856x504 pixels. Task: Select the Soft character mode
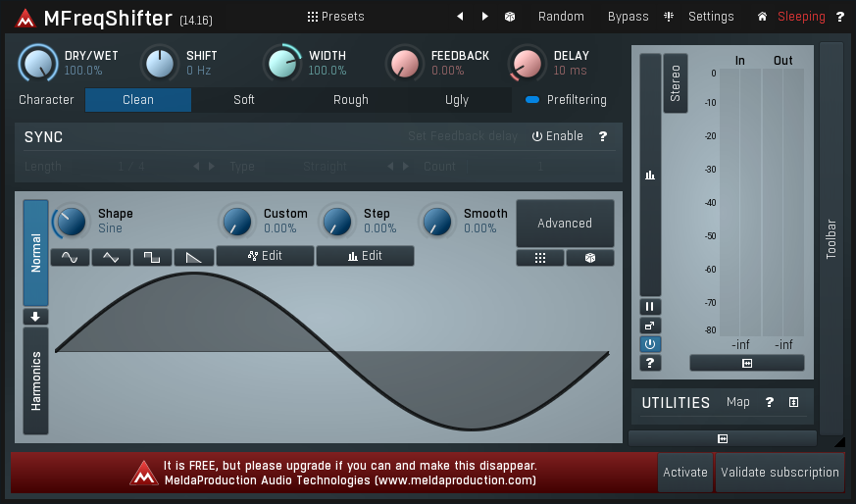(x=244, y=100)
